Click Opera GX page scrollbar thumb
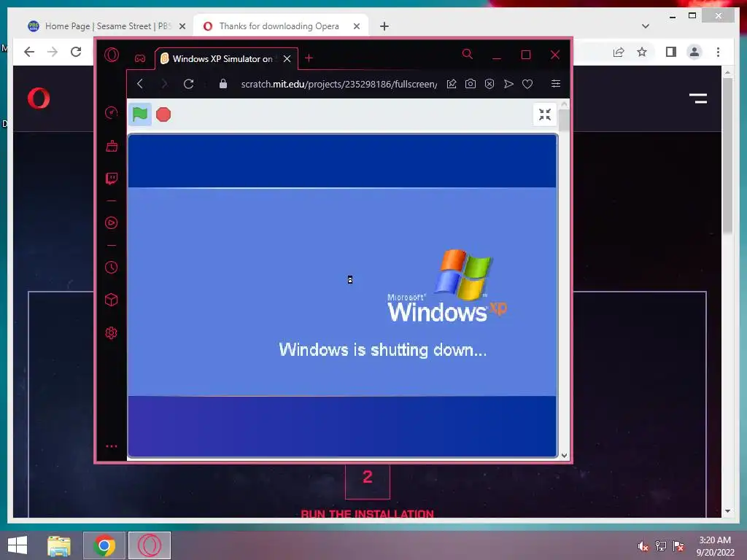This screenshot has width=747, height=560. pos(564,120)
